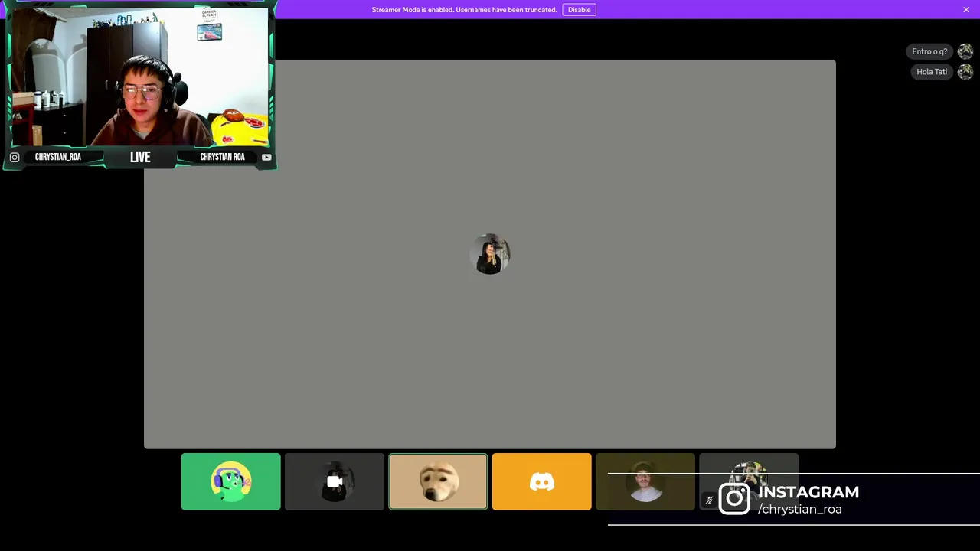Click the Instagram icon in webcam overlay
980x551 pixels.
(15, 158)
